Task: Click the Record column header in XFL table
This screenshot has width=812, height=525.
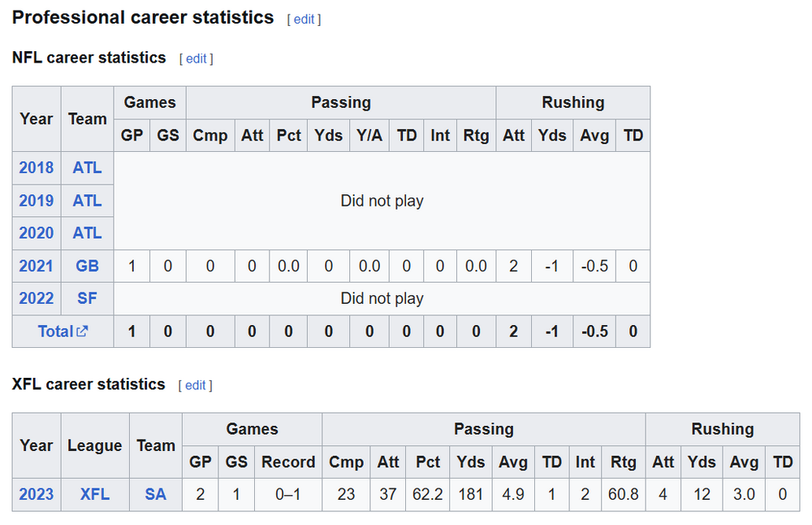Action: (x=288, y=462)
